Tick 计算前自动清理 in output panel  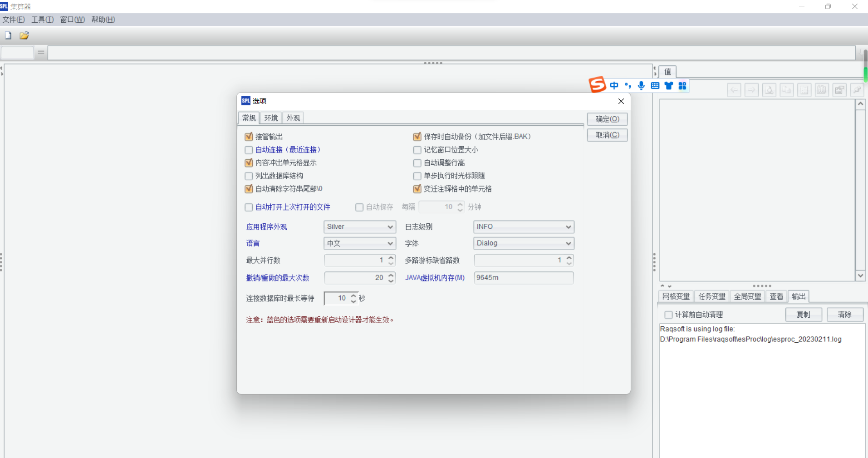tap(668, 315)
